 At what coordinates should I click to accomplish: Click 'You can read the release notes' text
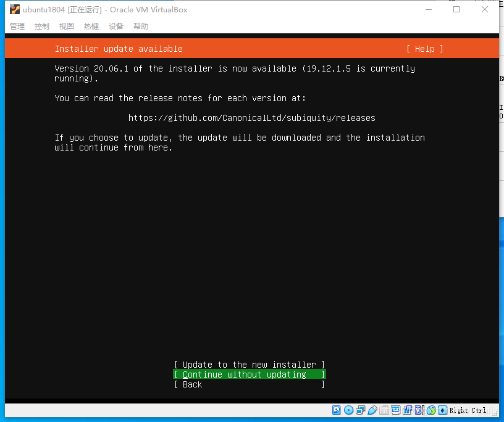click(x=180, y=98)
